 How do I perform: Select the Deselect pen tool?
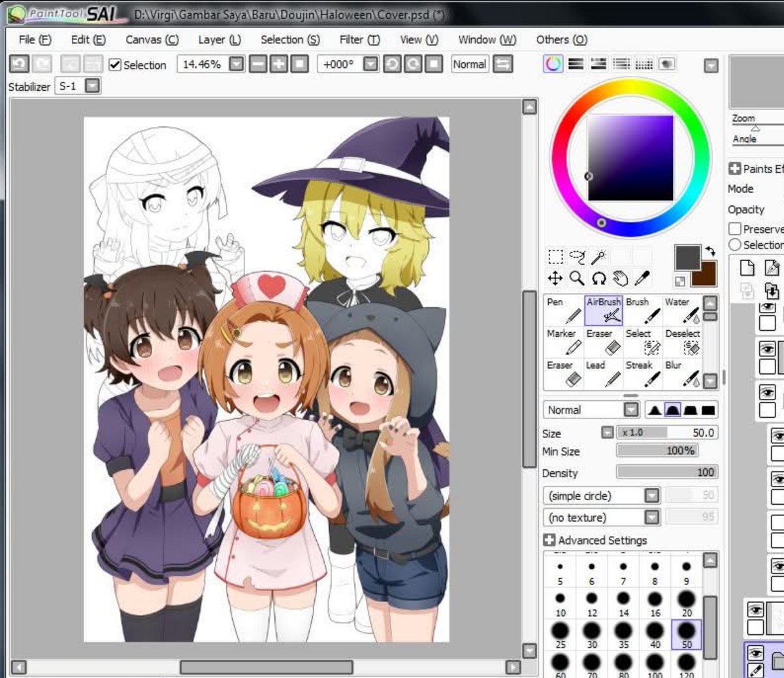click(682, 341)
